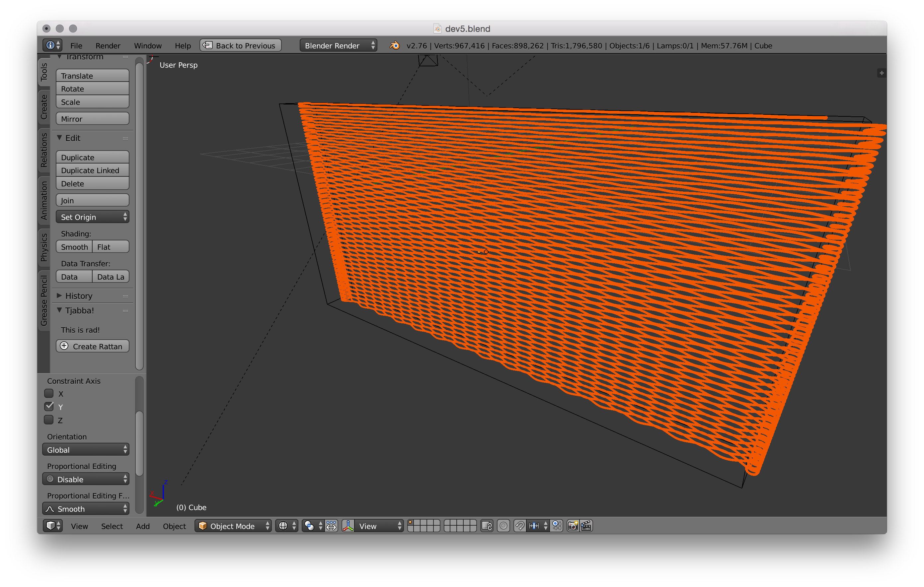This screenshot has width=924, height=587.
Task: Collapse the Tjabba! panel
Action: pyautogui.click(x=59, y=310)
